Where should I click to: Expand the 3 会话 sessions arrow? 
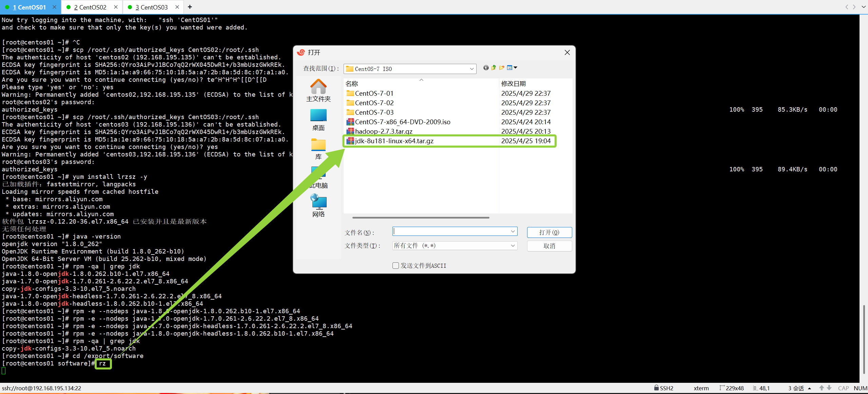[810, 388]
